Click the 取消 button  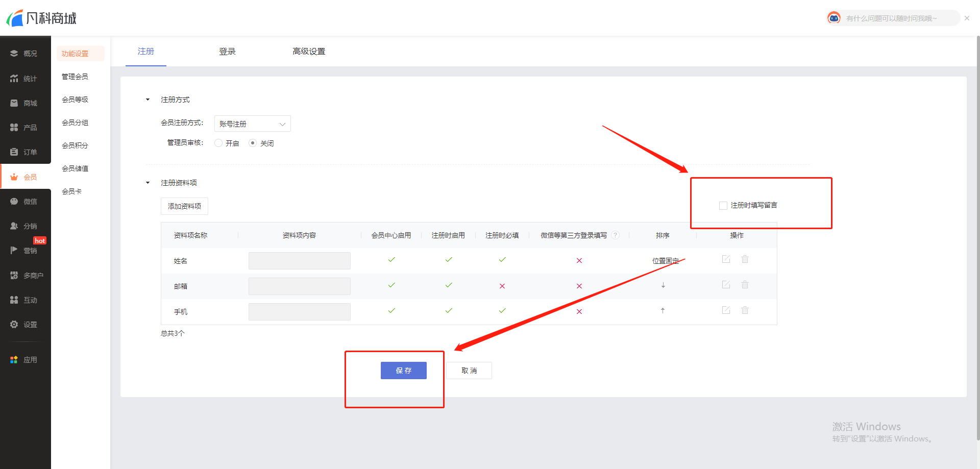469,371
